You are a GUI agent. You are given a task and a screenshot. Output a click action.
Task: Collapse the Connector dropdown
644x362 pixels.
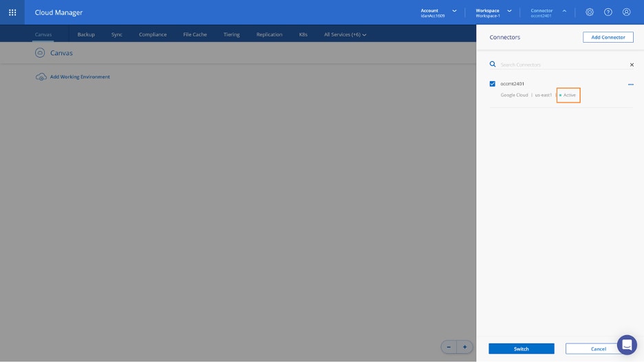pos(564,11)
